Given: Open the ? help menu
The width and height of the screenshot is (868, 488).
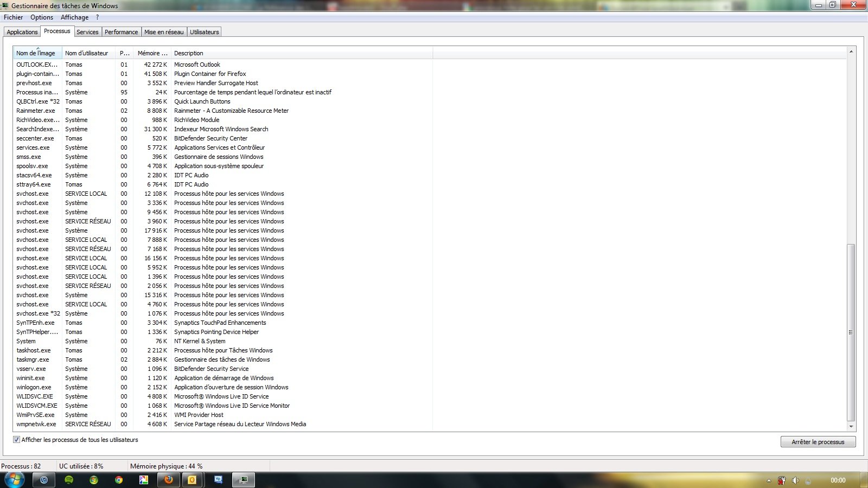Looking at the screenshot, I should click(x=97, y=17).
